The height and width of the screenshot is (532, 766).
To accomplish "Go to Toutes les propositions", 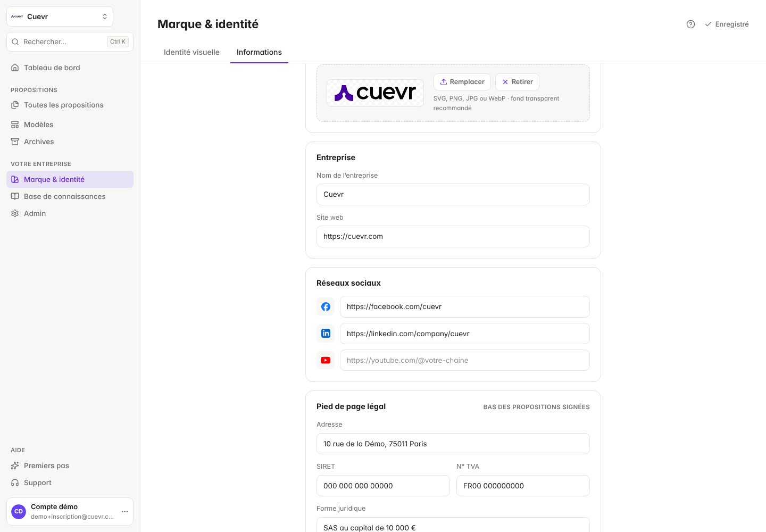I will point(70,105).
